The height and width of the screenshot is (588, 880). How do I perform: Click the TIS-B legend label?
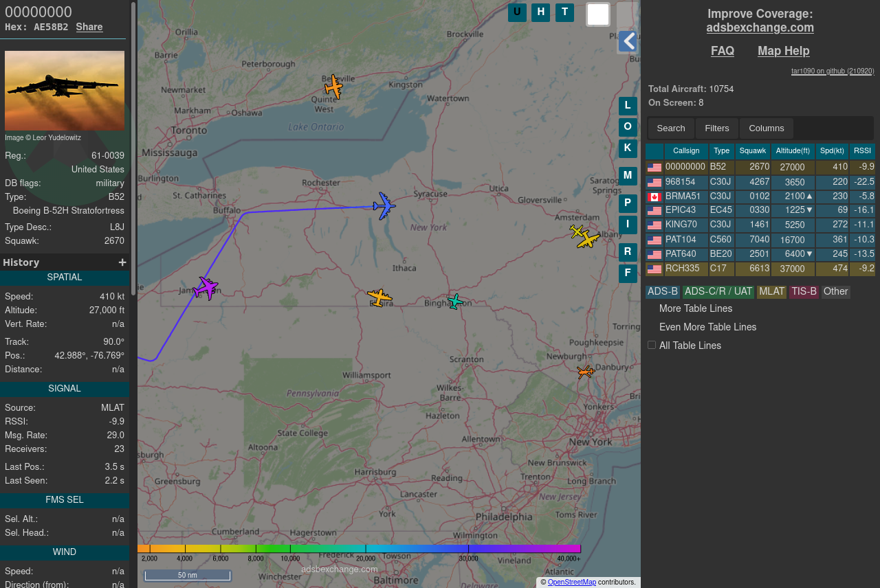click(x=804, y=292)
